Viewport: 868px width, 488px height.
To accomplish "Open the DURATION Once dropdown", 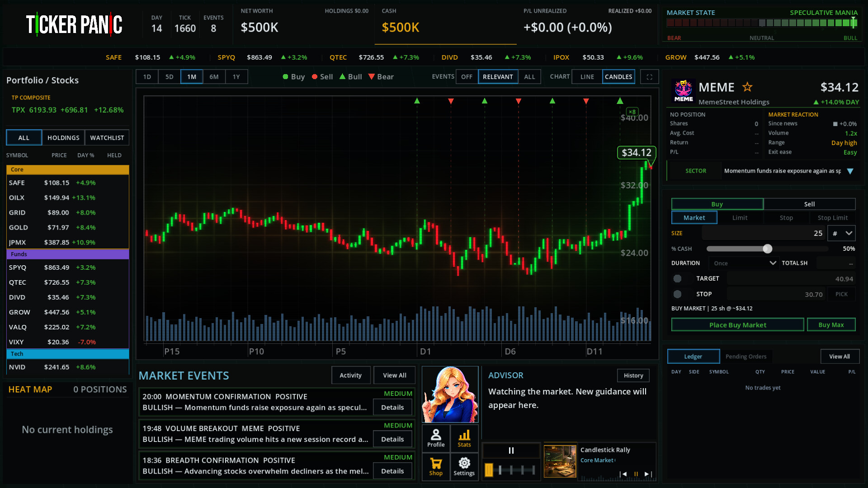I will (744, 263).
